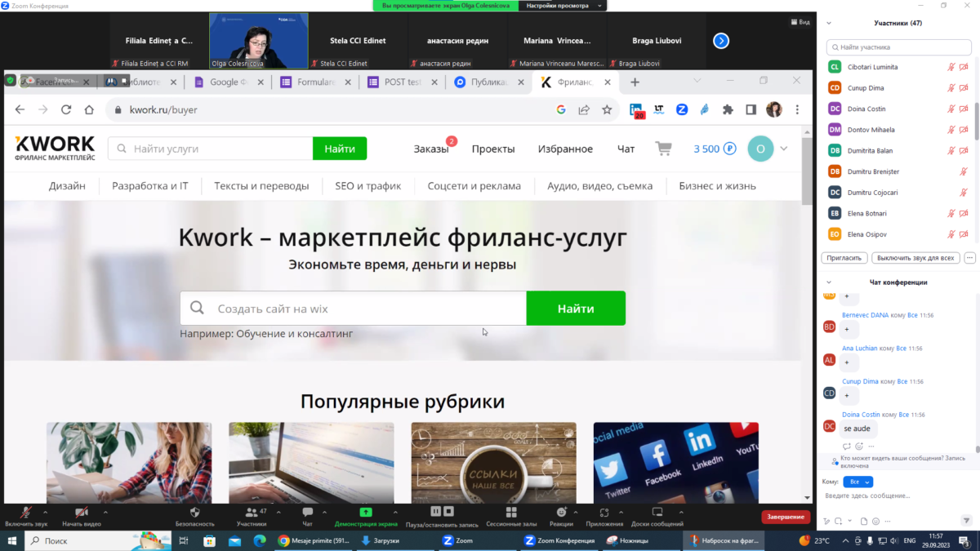
Task: Open Chrome three-dot menu
Action: pyautogui.click(x=797, y=109)
